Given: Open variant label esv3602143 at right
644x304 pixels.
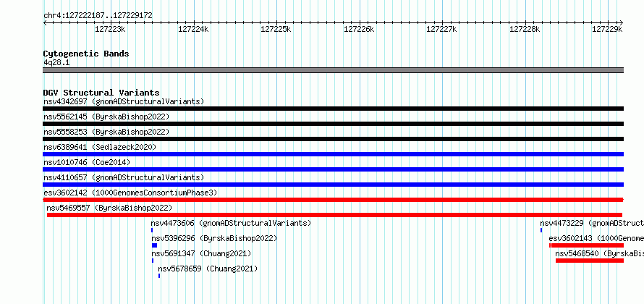Looking at the screenshot, I should [596, 238].
